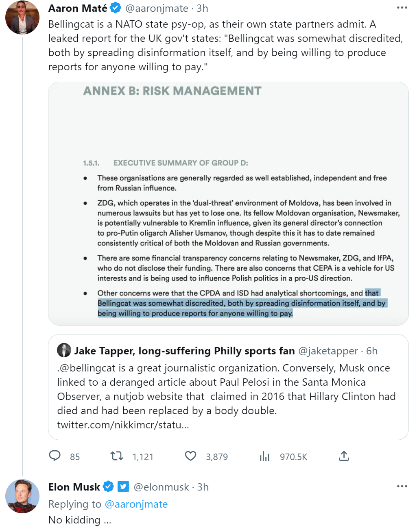Screen dimensions: 417x532
Task: Click Aaron Maté's blue verified badge
Action: click(x=116, y=8)
